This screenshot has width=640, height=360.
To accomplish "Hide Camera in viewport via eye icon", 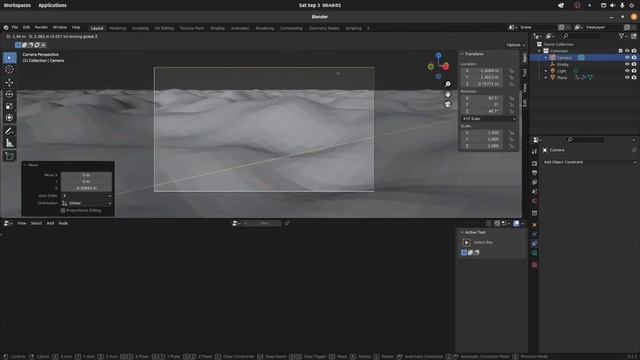I will coord(627,58).
